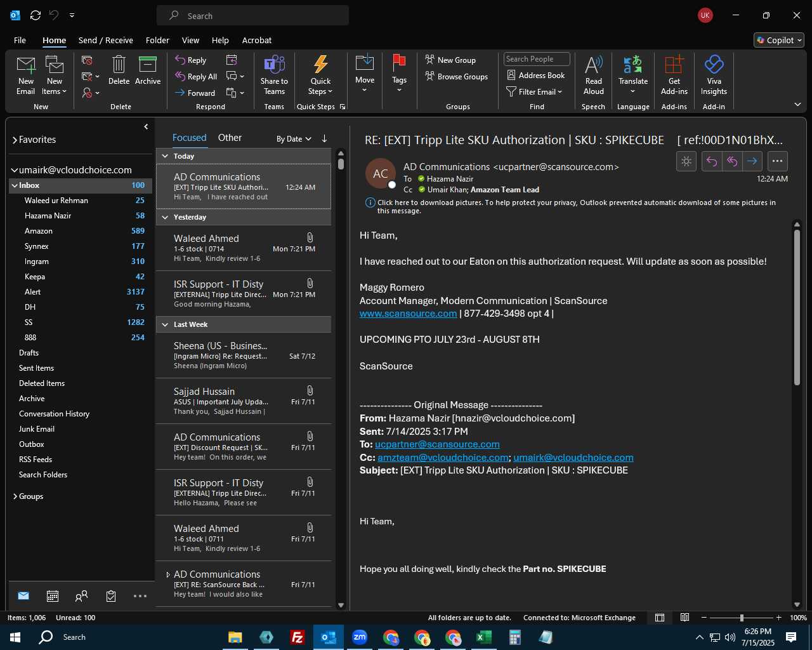
Task: Click ucpartner@scansource.com email link
Action: (x=437, y=444)
